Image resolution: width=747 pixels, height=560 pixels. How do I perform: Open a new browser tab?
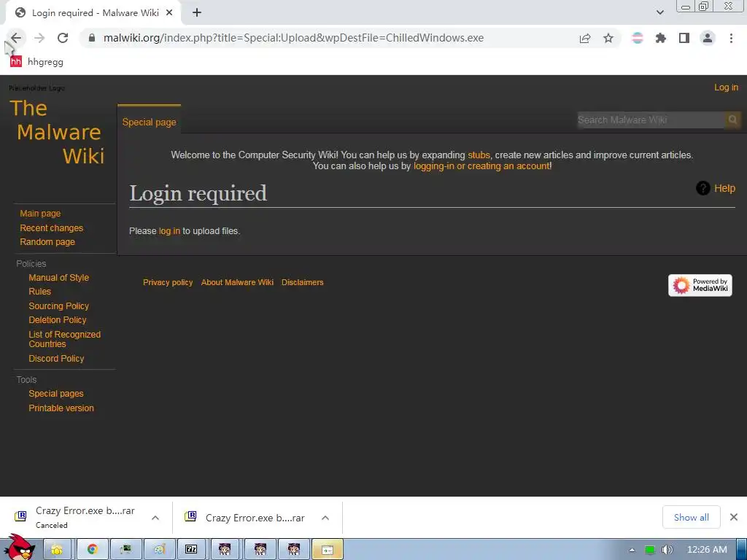[197, 13]
